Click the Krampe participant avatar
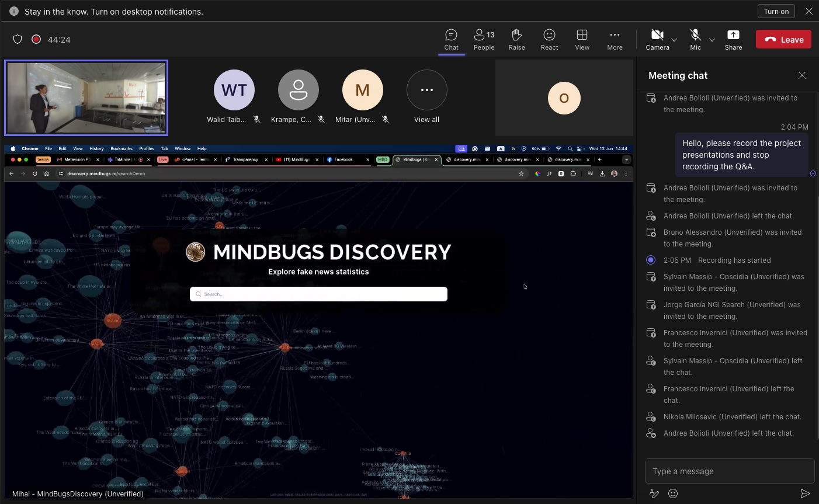This screenshot has width=819, height=504. (299, 90)
